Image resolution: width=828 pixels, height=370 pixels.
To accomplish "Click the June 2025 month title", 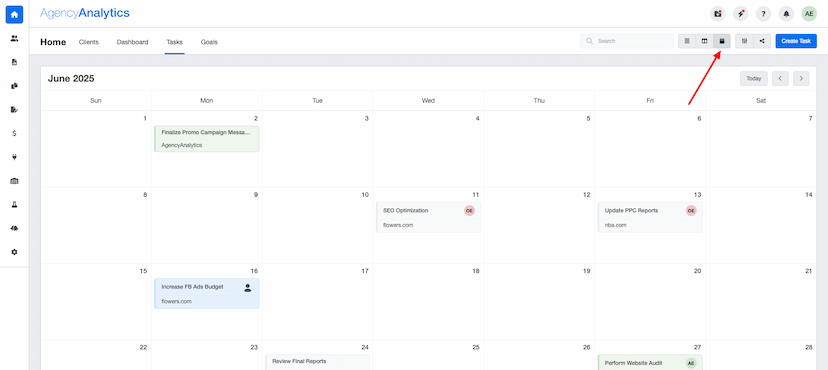I will (71, 79).
